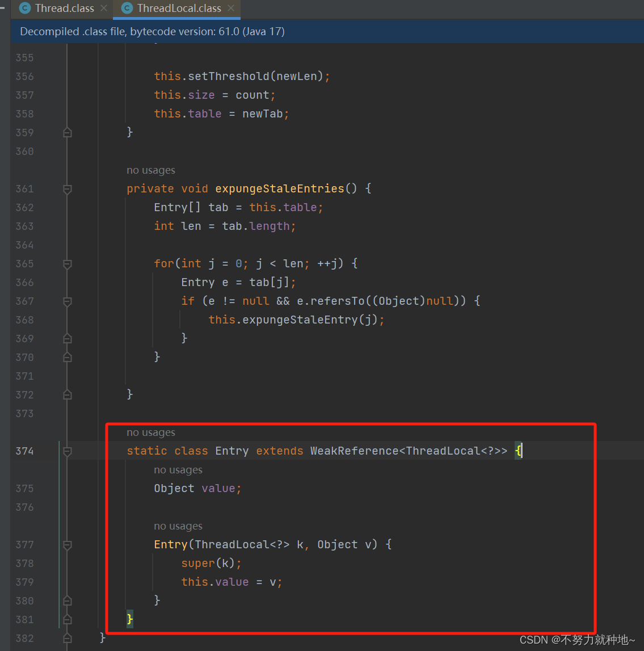This screenshot has height=651, width=644.
Task: Click the fold-end marker at line 372
Action: 67,394
